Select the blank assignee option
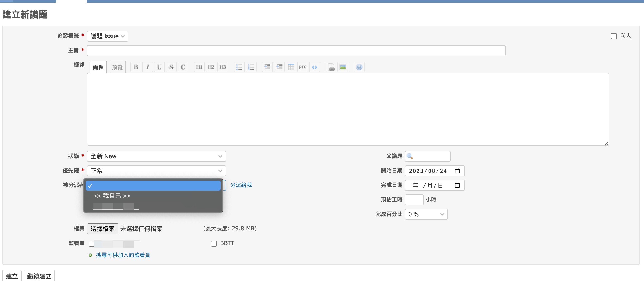The width and height of the screenshot is (644, 281). click(153, 186)
